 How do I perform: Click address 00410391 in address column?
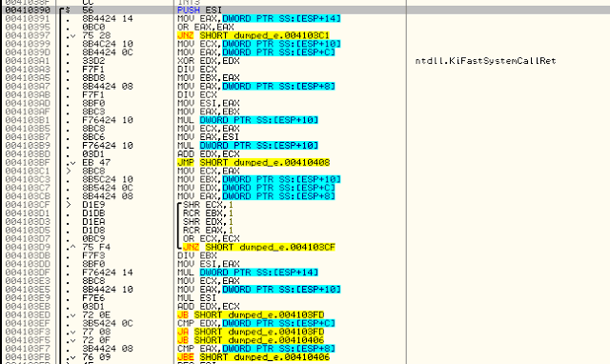click(x=28, y=19)
